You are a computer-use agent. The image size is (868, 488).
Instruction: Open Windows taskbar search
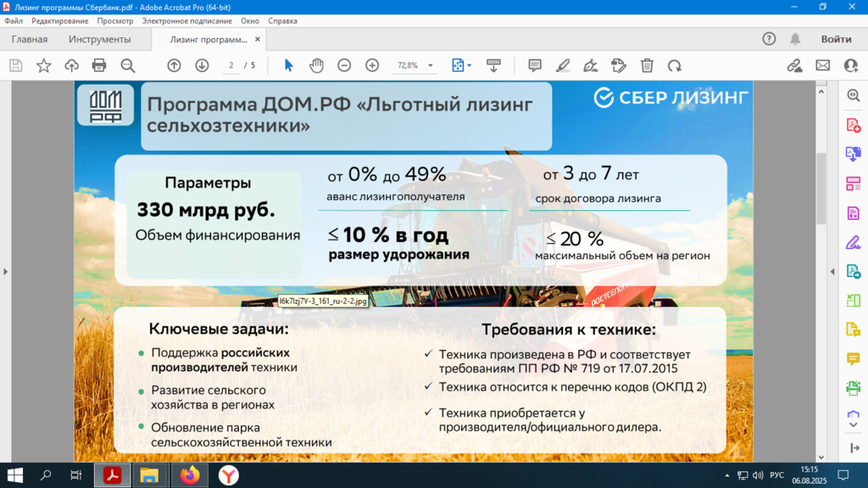(x=46, y=475)
